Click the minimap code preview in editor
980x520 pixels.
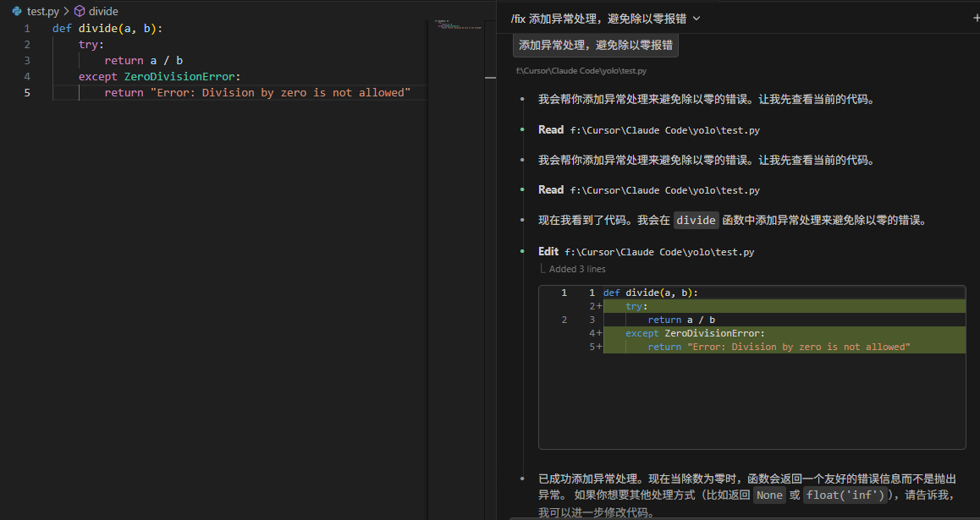[457, 26]
